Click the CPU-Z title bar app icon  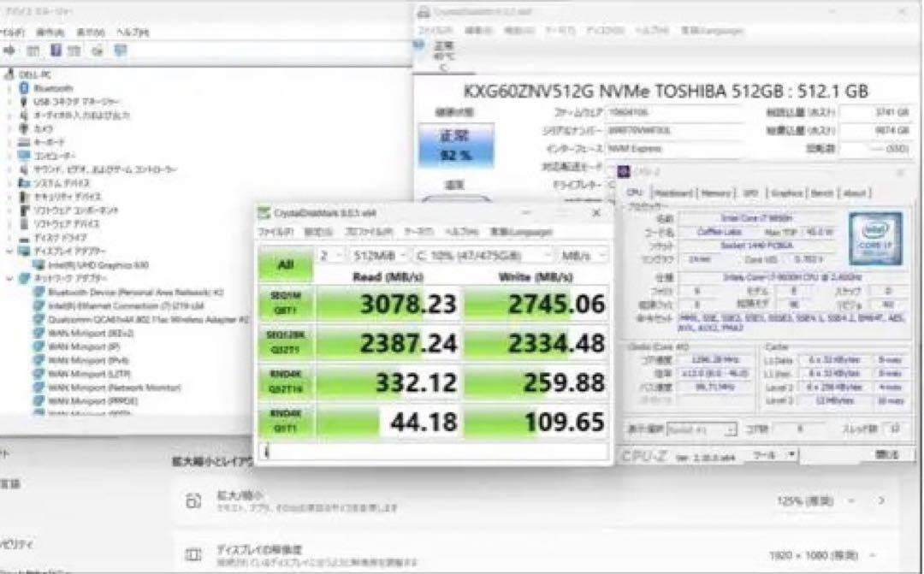624,172
